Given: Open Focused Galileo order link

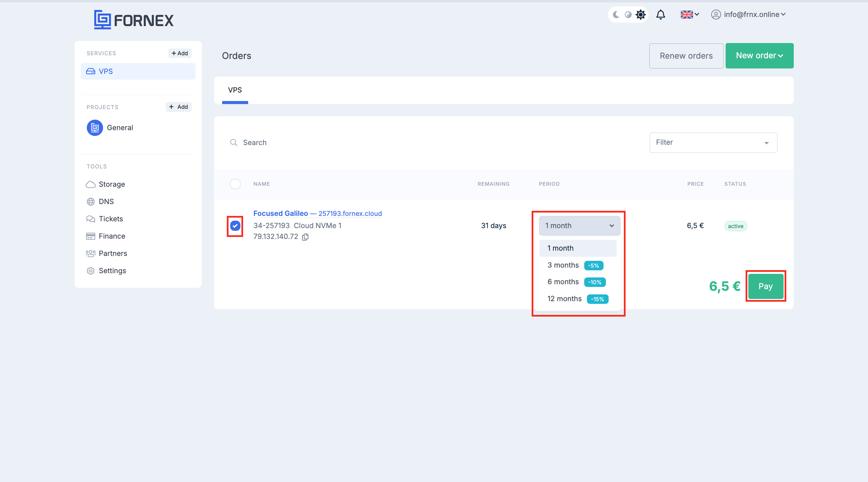Looking at the screenshot, I should 318,214.
